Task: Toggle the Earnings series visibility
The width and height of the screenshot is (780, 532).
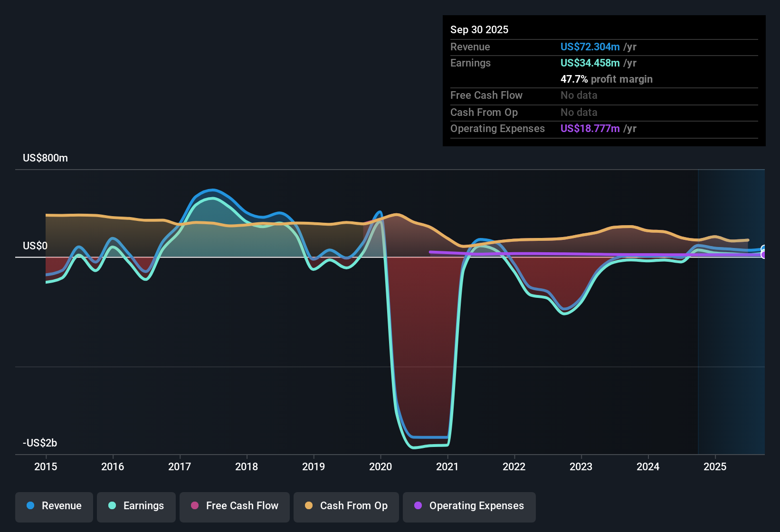Action: pyautogui.click(x=136, y=506)
